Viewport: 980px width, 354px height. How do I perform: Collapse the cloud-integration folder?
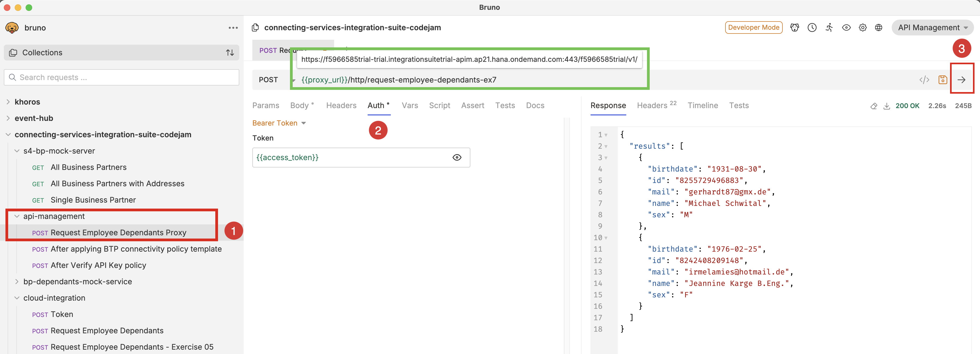coord(17,298)
